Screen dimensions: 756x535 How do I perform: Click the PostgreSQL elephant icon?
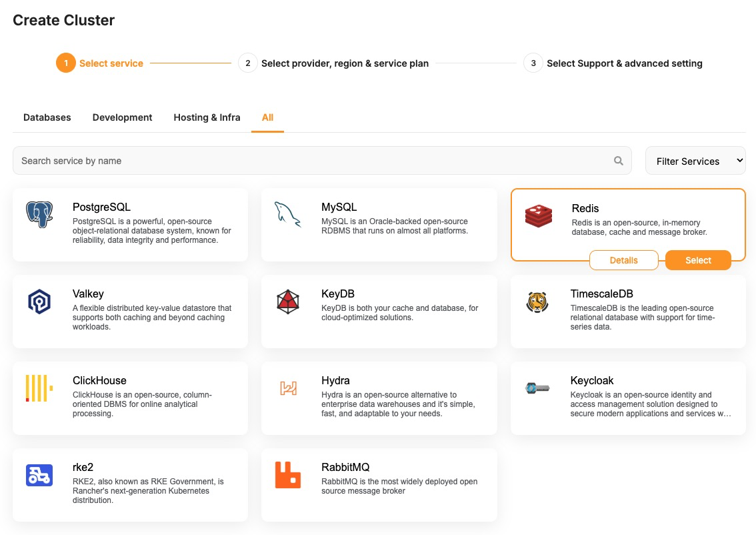pyautogui.click(x=39, y=215)
